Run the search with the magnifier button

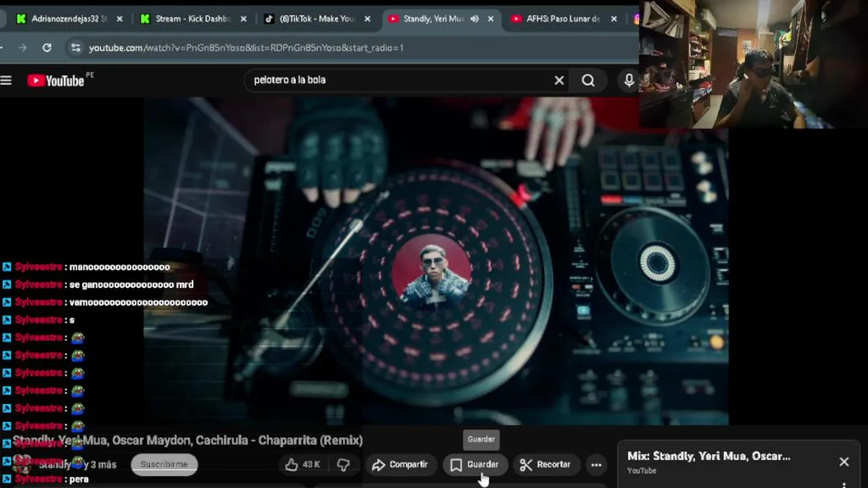[x=588, y=81]
